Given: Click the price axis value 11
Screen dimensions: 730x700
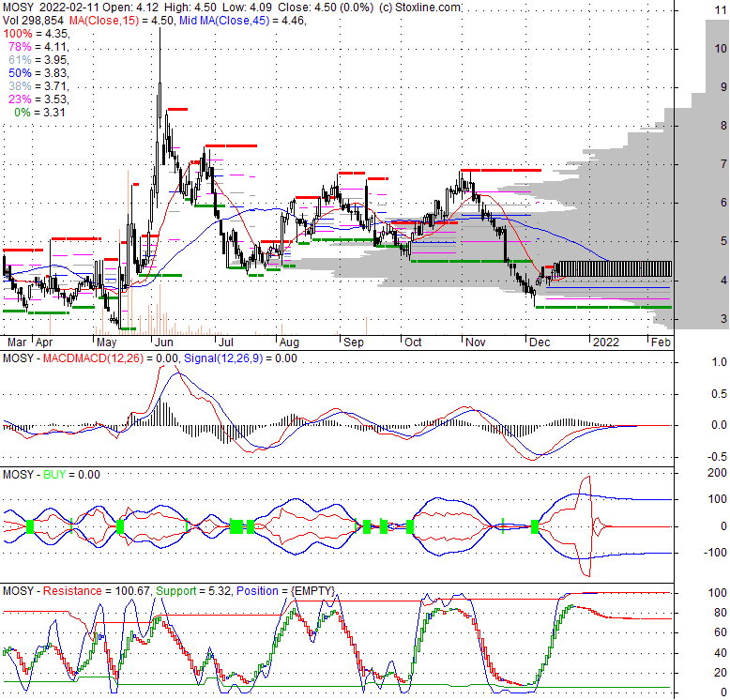Looking at the screenshot, I should (721, 10).
